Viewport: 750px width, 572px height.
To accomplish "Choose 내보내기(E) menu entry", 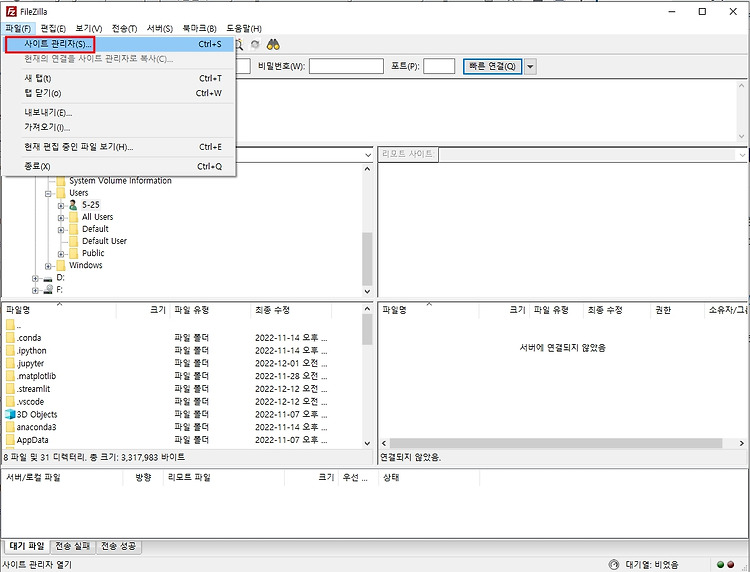I will [119, 112].
